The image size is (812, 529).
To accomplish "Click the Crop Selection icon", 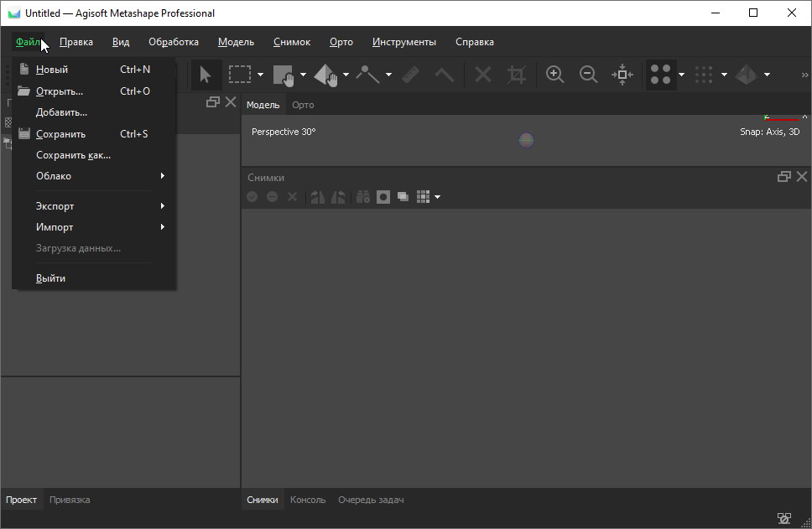I will click(516, 75).
